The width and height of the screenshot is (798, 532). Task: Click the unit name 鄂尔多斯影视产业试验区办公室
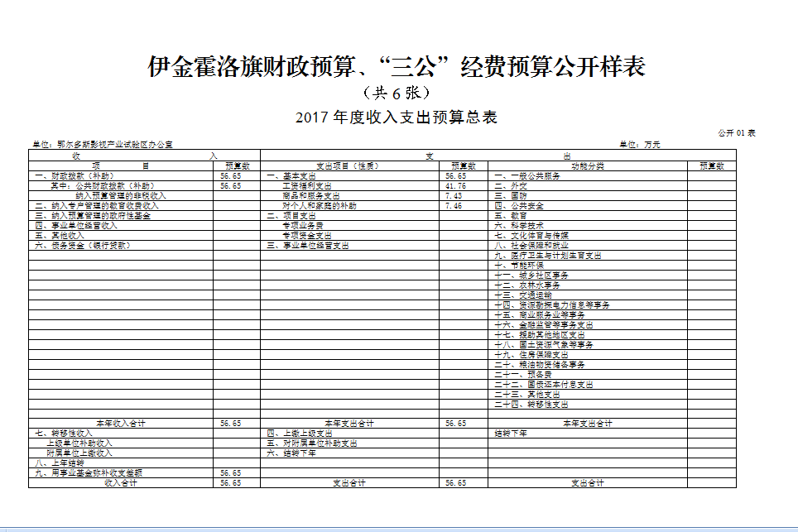115,145
